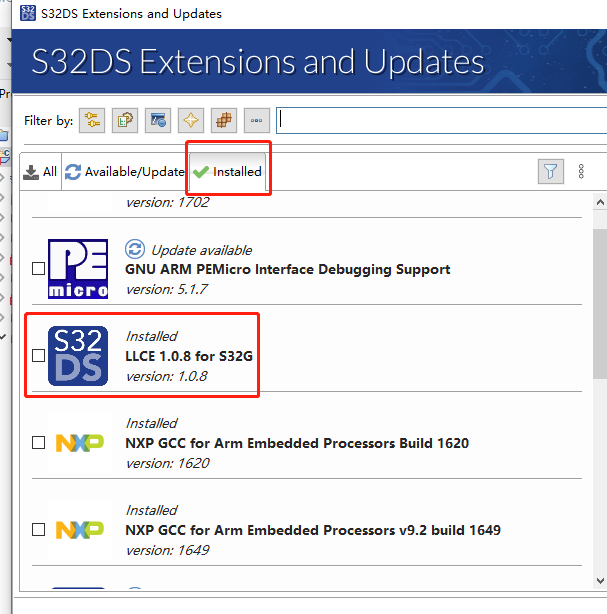Click the four-point star filter icon
The image size is (607, 614).
tap(191, 121)
